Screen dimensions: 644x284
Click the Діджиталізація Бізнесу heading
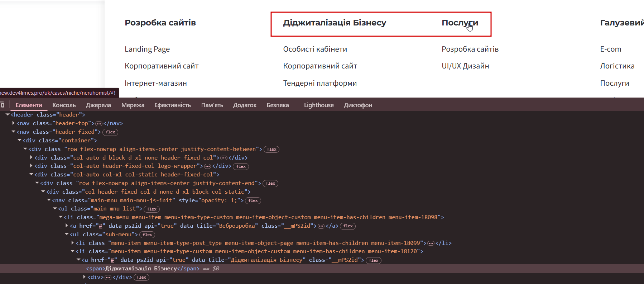pyautogui.click(x=335, y=23)
